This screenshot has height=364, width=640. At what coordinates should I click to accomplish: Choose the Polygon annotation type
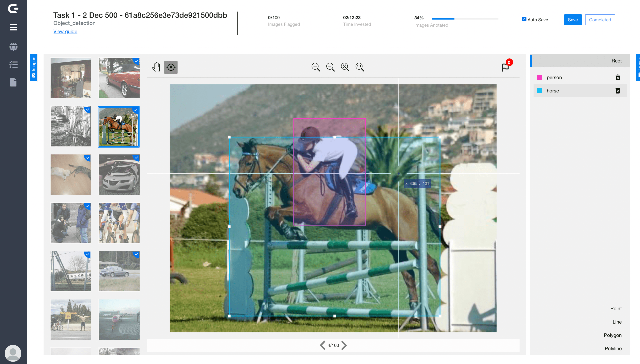point(612,335)
